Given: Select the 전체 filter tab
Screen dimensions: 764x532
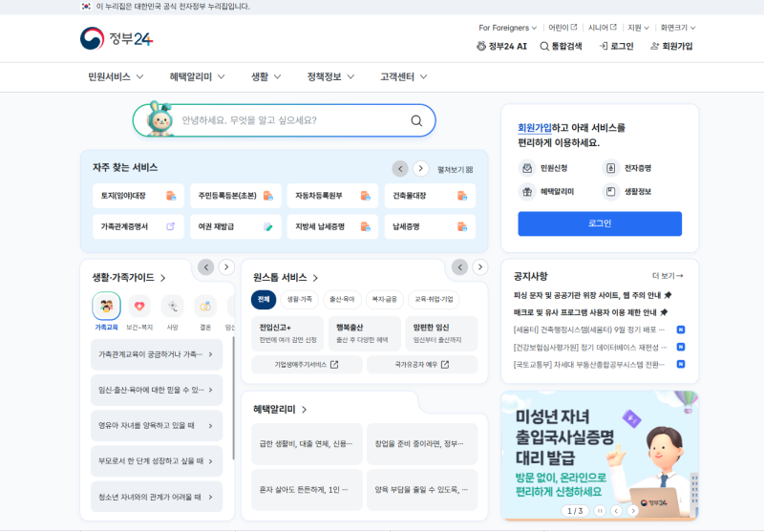Looking at the screenshot, I should point(264,299).
